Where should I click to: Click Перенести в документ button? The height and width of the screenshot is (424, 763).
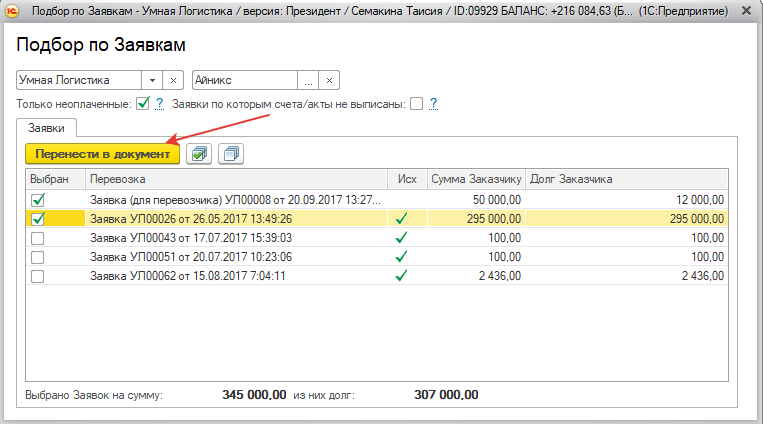(103, 154)
